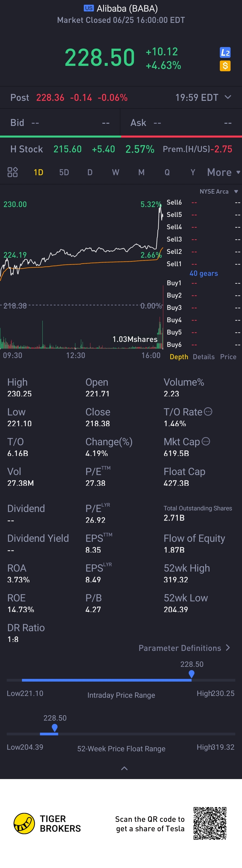Tap the US market flag badge
This screenshot has height=868, width=242.
[x=89, y=9]
